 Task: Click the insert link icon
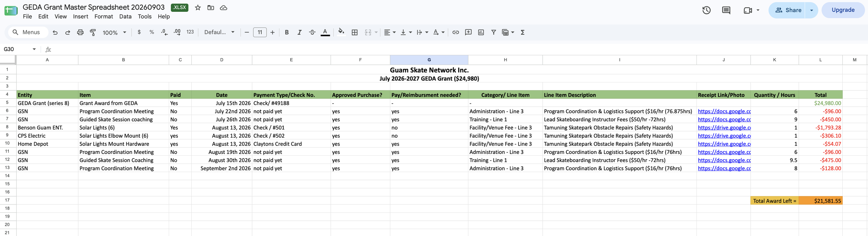[456, 32]
